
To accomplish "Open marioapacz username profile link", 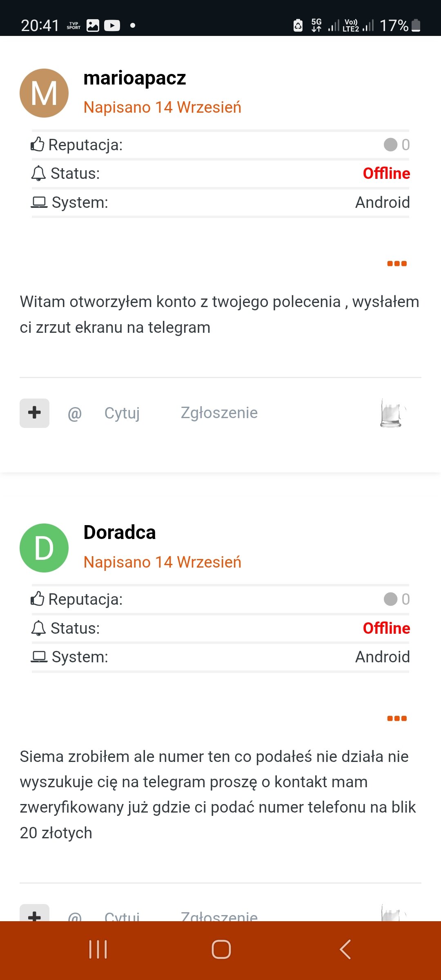I will click(x=134, y=78).
